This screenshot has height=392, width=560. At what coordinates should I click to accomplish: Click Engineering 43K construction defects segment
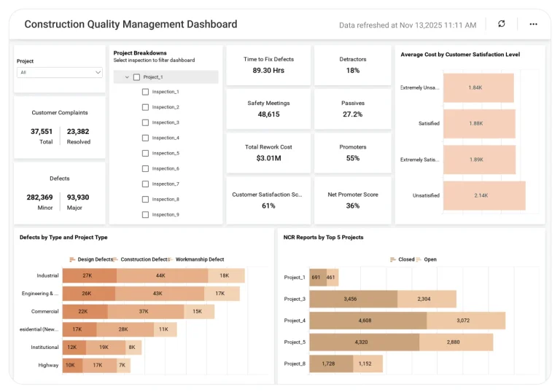[160, 294]
